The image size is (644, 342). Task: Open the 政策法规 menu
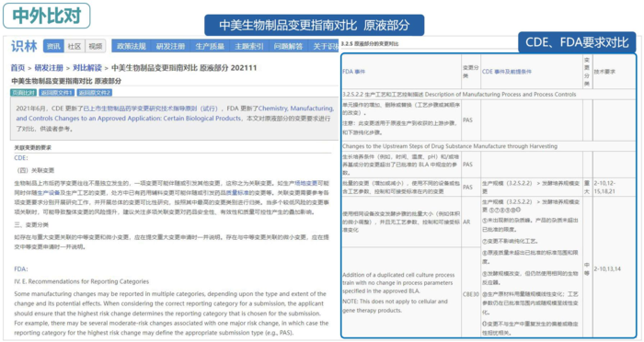click(x=132, y=46)
